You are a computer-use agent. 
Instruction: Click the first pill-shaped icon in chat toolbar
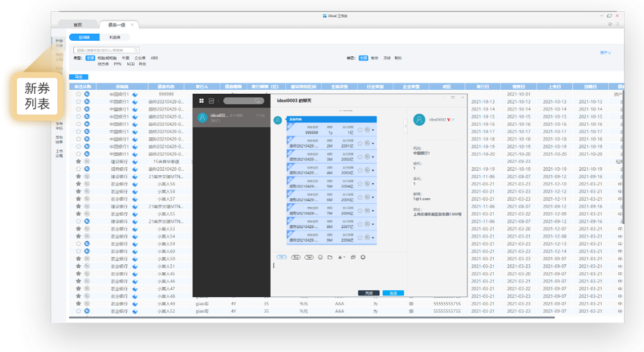pyautogui.click(x=282, y=257)
